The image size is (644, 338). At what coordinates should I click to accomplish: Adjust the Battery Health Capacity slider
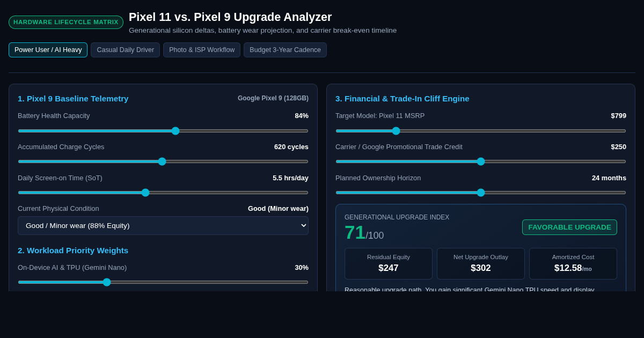(x=163, y=131)
